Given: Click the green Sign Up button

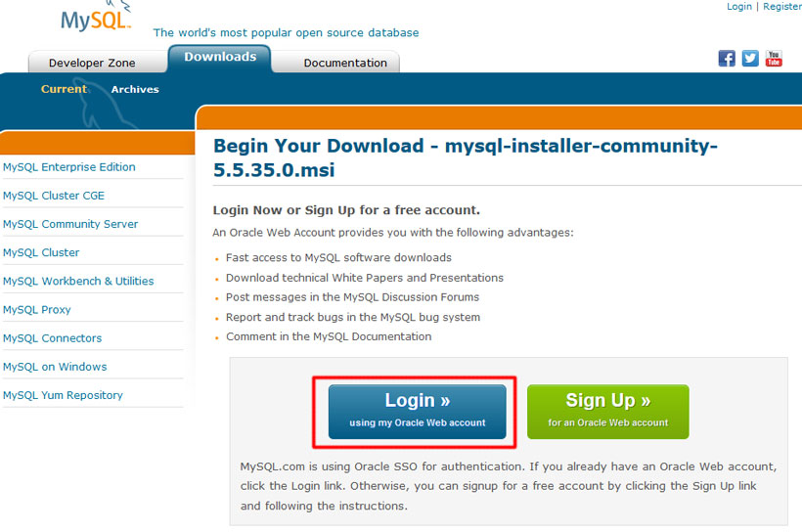Looking at the screenshot, I should [607, 412].
